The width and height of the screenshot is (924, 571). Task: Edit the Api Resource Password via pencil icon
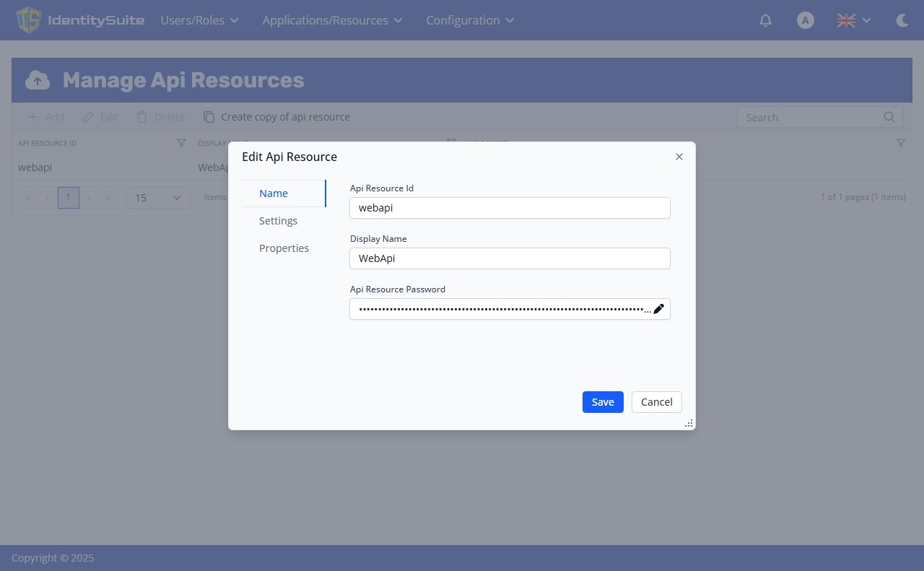click(658, 308)
